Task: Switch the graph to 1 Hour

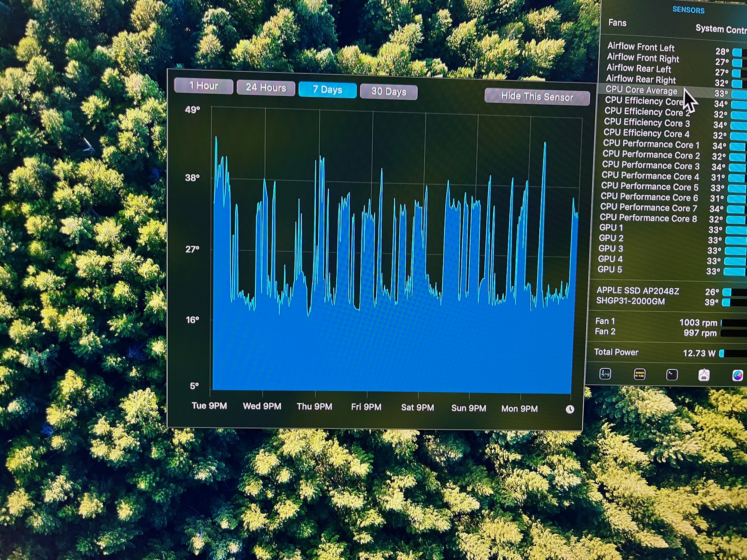Action: pos(204,86)
